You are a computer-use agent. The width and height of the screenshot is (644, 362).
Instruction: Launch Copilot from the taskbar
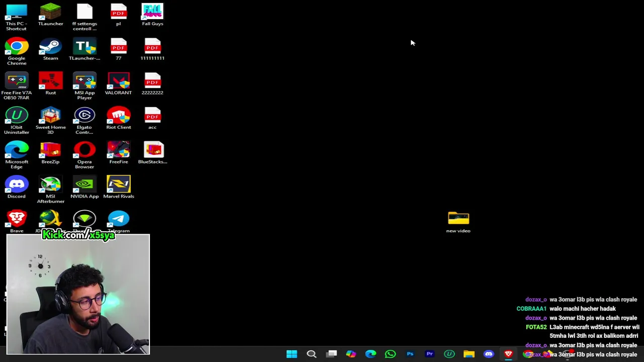351,354
